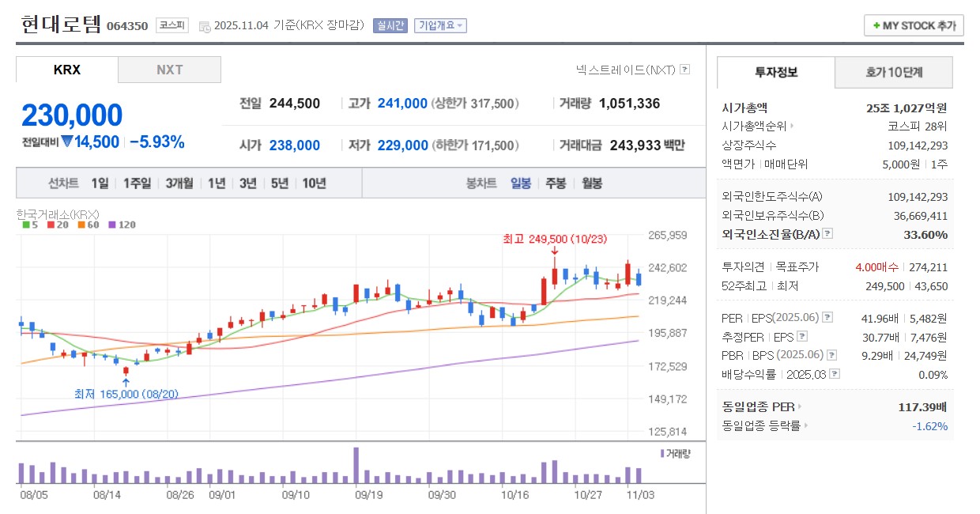Viewport: 980px width, 514px height.
Task: Switch to the NXT tab
Action: tap(169, 70)
